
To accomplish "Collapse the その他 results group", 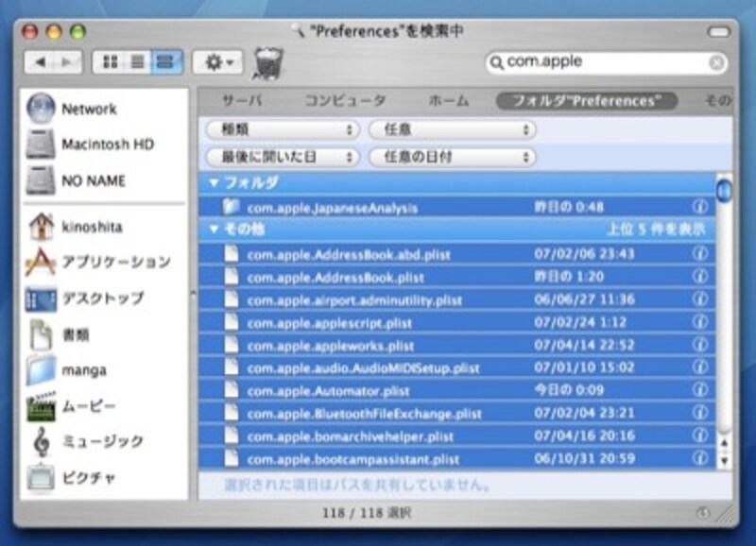I will (x=215, y=229).
